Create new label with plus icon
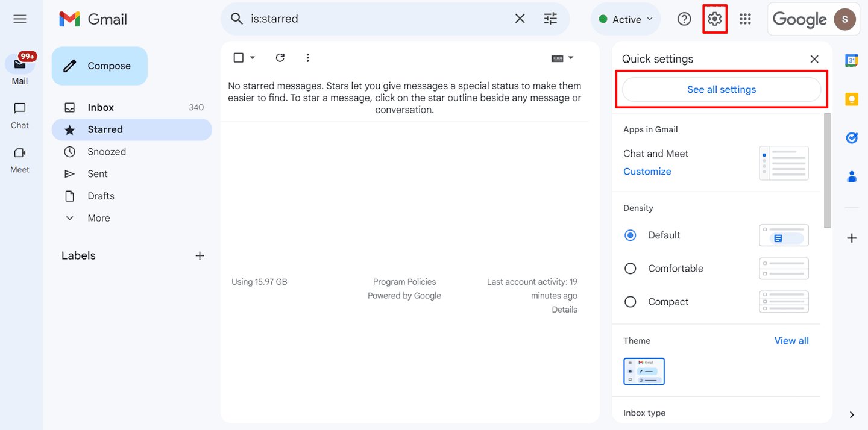Image resolution: width=868 pixels, height=430 pixels. pyautogui.click(x=200, y=255)
